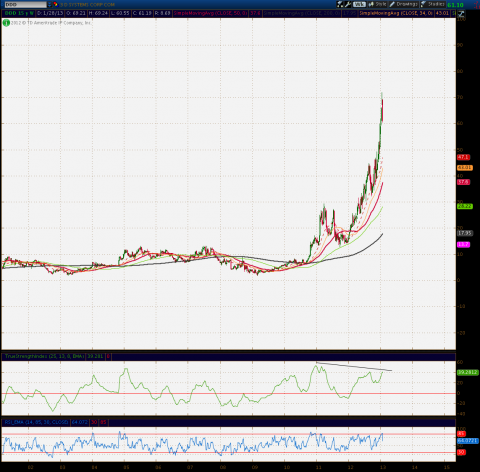
Task: Open the Drawings menu
Action: 403,4
